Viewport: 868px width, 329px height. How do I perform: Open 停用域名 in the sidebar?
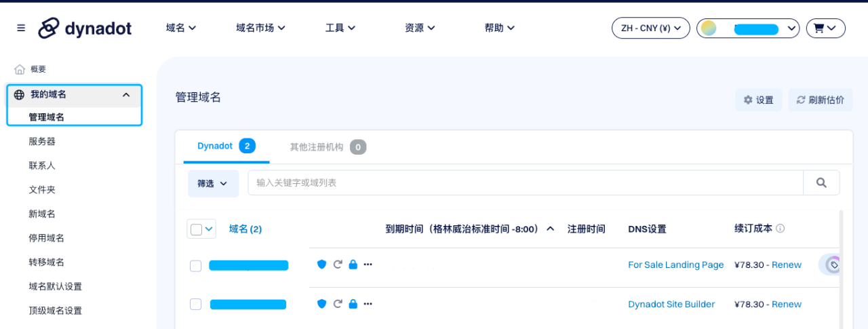click(x=47, y=238)
